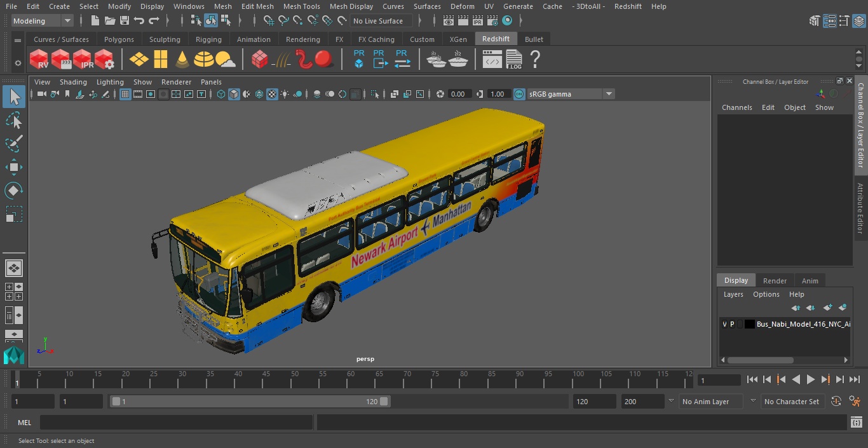Go to start of playback range
Screen dimensions: 868x448
click(x=752, y=379)
